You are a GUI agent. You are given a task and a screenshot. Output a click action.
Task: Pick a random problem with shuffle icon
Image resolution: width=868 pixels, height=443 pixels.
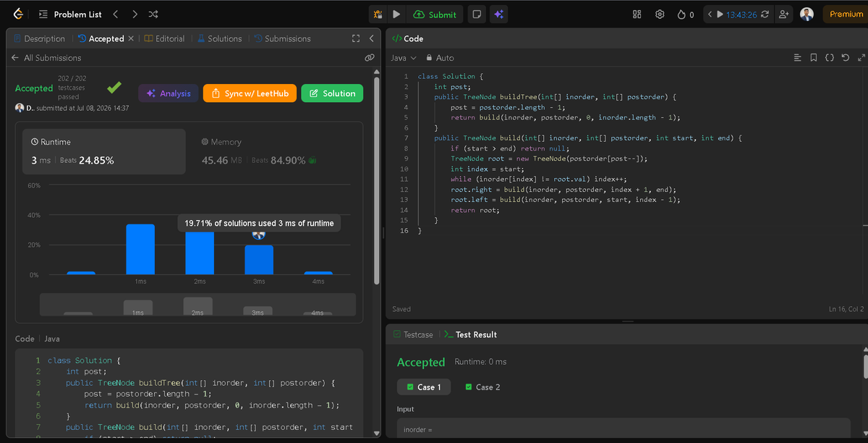153,14
